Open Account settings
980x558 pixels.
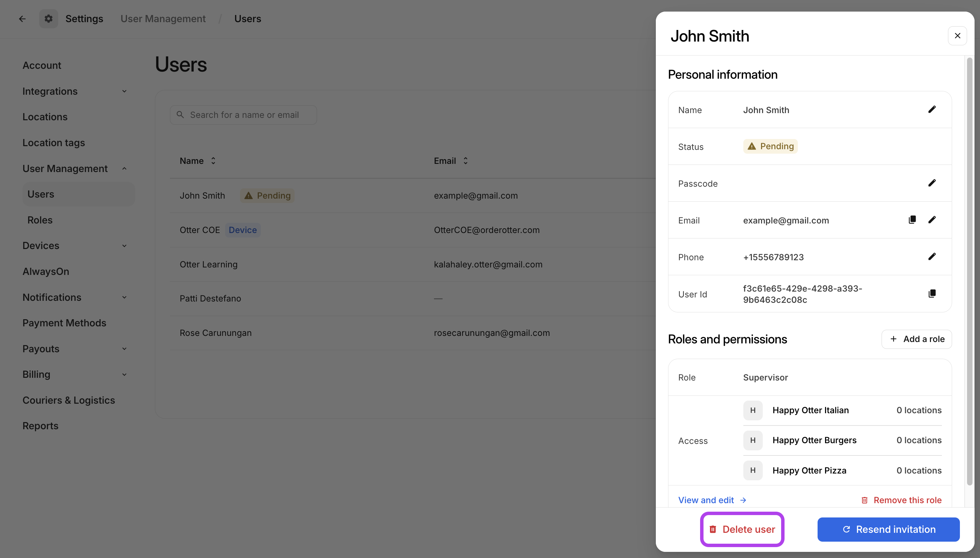(42, 65)
